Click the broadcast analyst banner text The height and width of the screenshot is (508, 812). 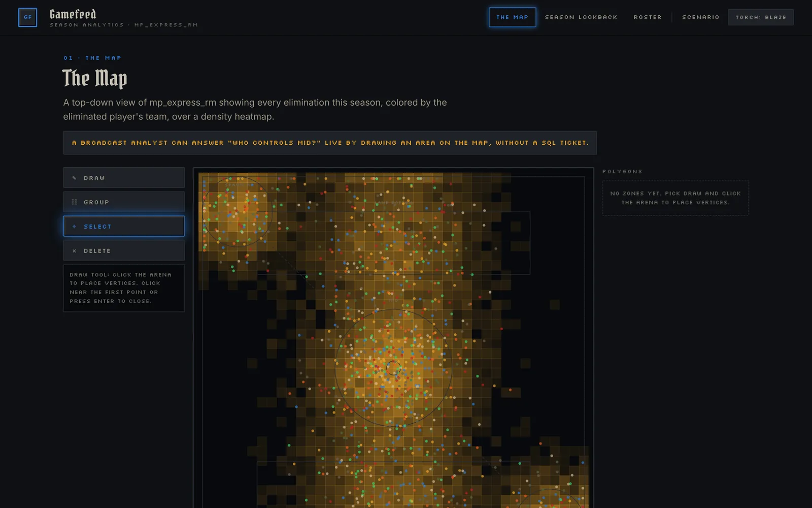tap(330, 143)
